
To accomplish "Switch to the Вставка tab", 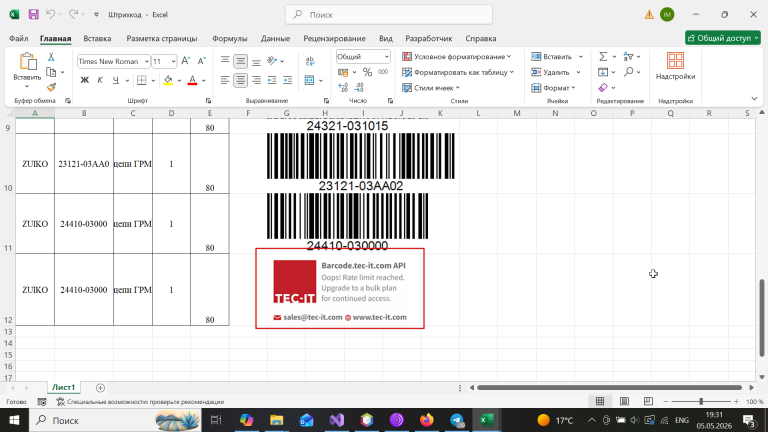I will pos(97,38).
